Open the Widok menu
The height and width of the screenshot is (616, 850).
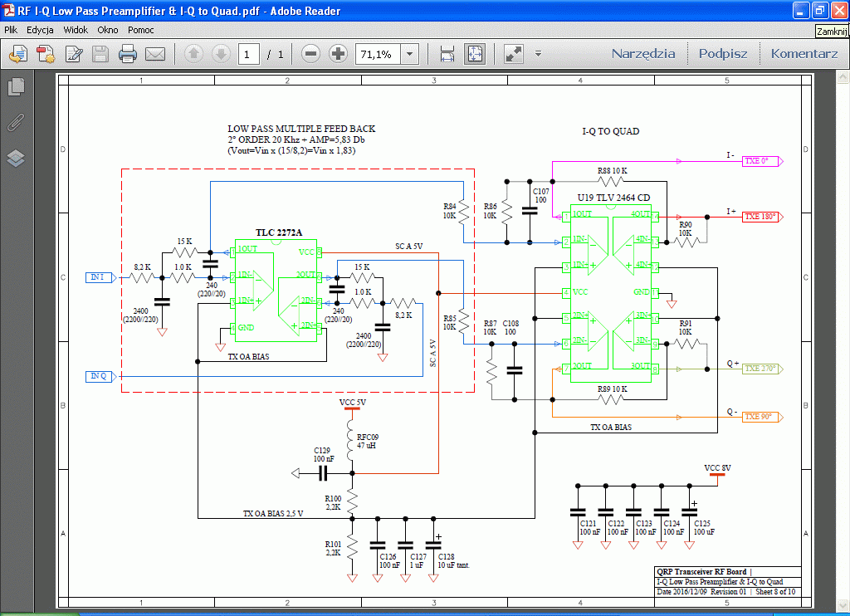(76, 29)
